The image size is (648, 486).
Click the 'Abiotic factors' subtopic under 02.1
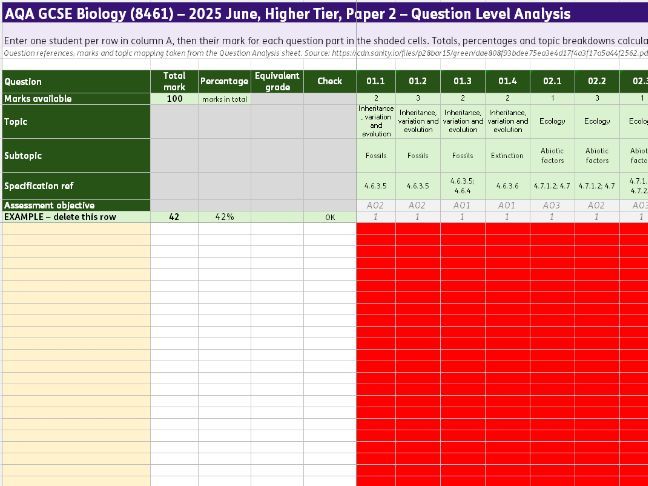coord(552,156)
